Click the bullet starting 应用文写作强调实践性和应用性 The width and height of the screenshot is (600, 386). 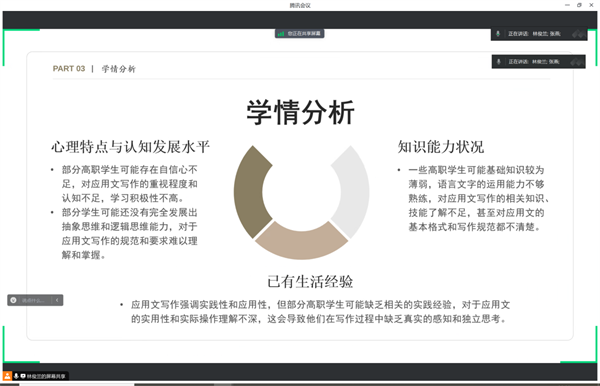(x=320, y=311)
